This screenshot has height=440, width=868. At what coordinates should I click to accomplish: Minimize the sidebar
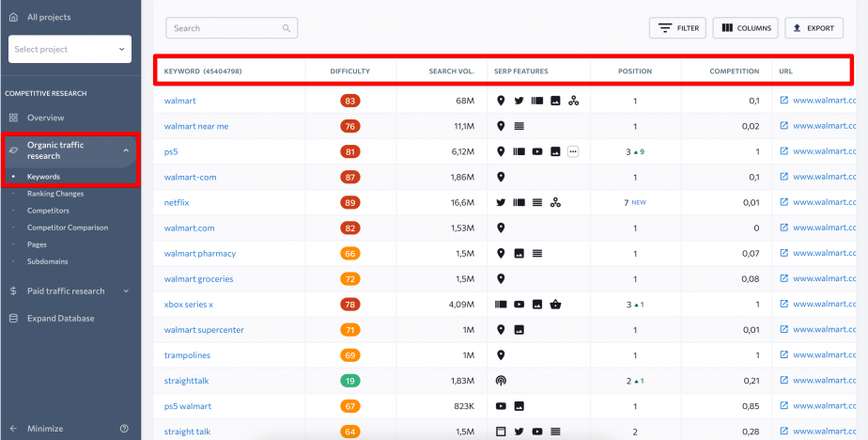pyautogui.click(x=45, y=429)
